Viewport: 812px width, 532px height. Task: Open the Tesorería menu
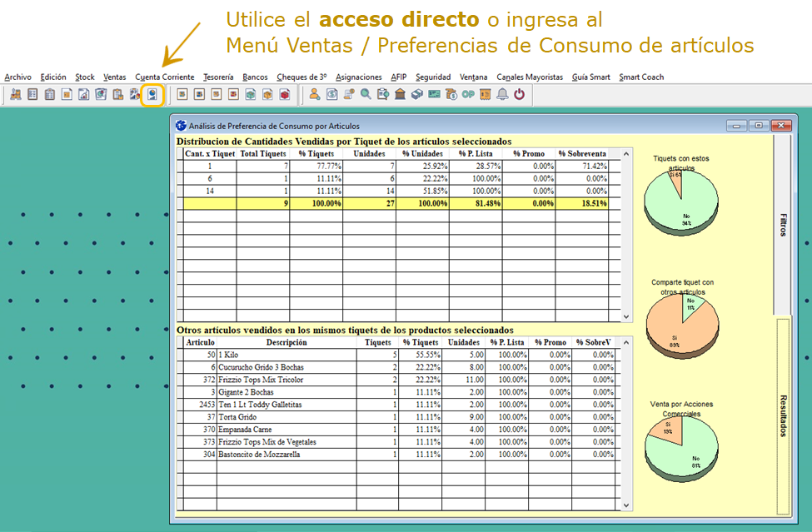(x=218, y=77)
